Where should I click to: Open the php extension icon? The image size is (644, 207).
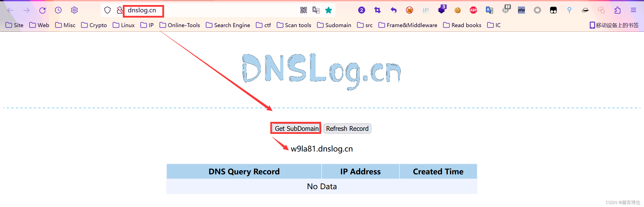click(521, 10)
